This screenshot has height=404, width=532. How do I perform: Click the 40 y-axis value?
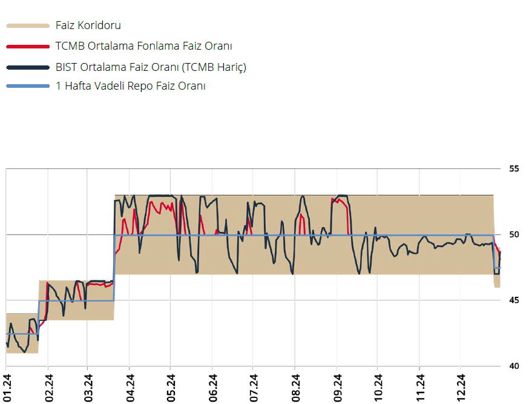[514, 366]
